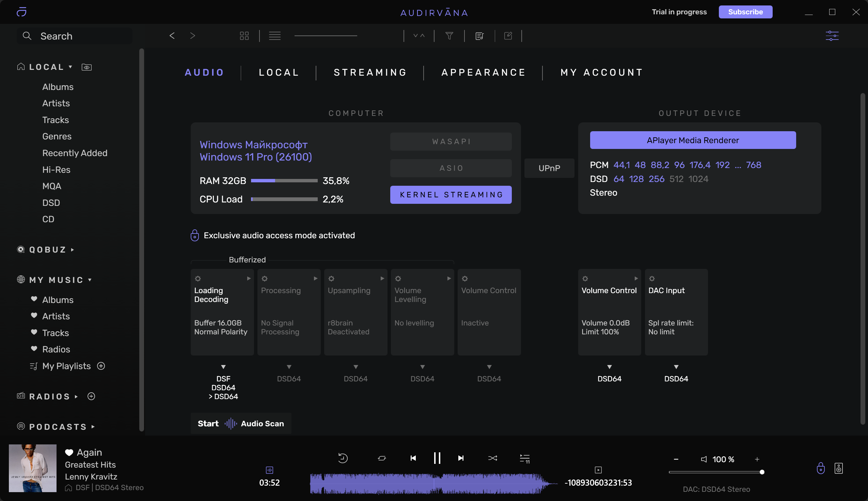
Task: Expand Upsampling panel arrow
Action: pos(382,278)
